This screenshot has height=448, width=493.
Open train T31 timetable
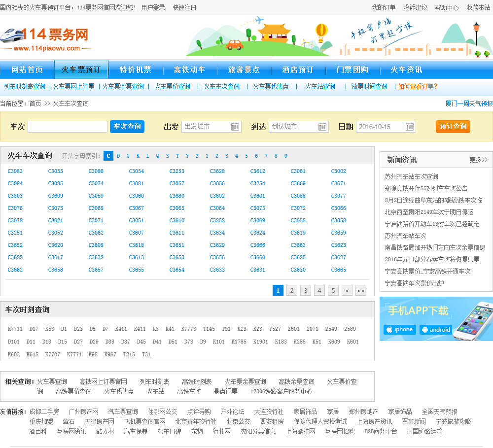pyautogui.click(x=146, y=355)
